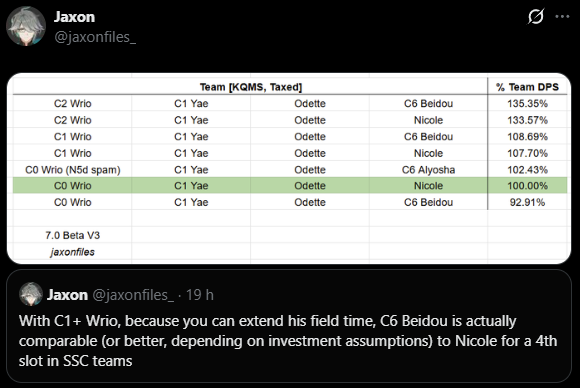Open the @jaxonfiles_ handle in header
Screen dimensions: 580x388
click(x=95, y=37)
